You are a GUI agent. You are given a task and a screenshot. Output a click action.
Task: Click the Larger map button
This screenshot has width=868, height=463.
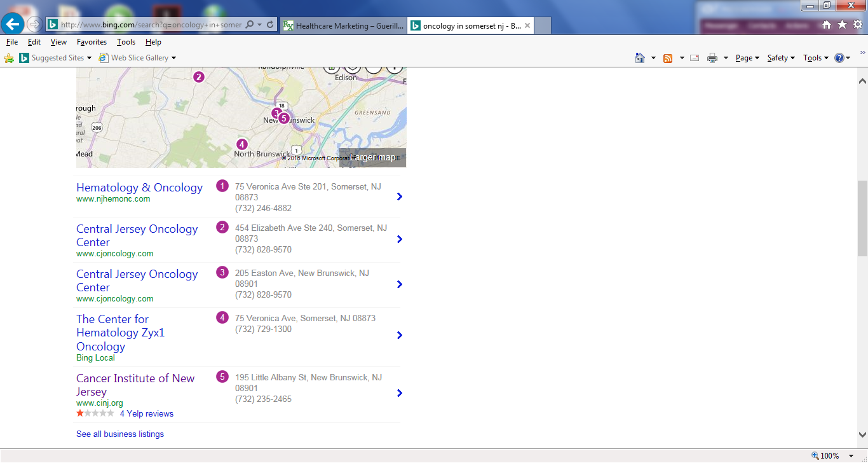coord(372,158)
